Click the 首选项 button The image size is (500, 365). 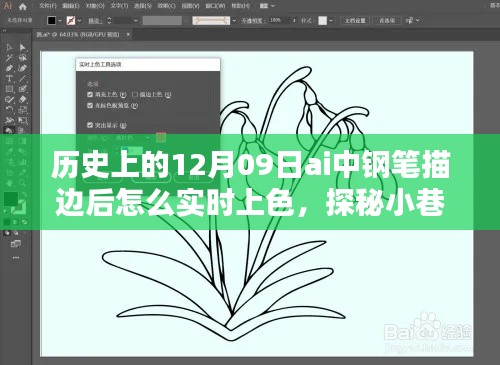pos(387,21)
